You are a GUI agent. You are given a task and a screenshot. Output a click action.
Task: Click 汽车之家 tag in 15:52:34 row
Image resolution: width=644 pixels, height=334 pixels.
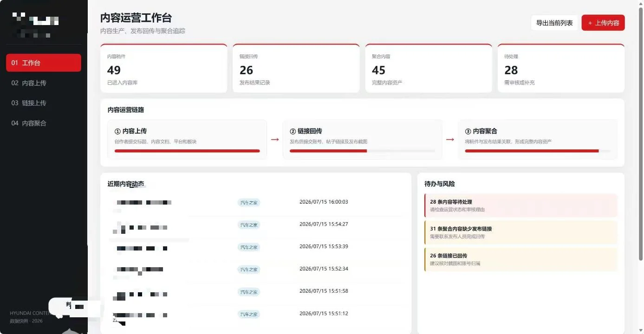[x=249, y=270]
